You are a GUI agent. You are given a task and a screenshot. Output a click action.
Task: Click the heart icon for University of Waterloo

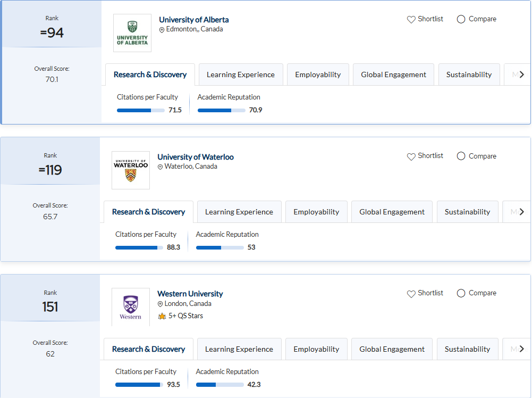411,156
